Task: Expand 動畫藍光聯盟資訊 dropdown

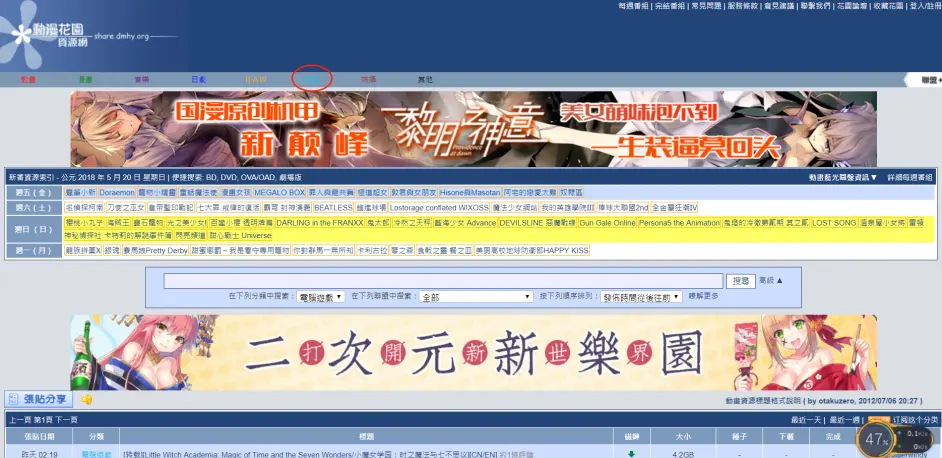Action: [x=843, y=177]
